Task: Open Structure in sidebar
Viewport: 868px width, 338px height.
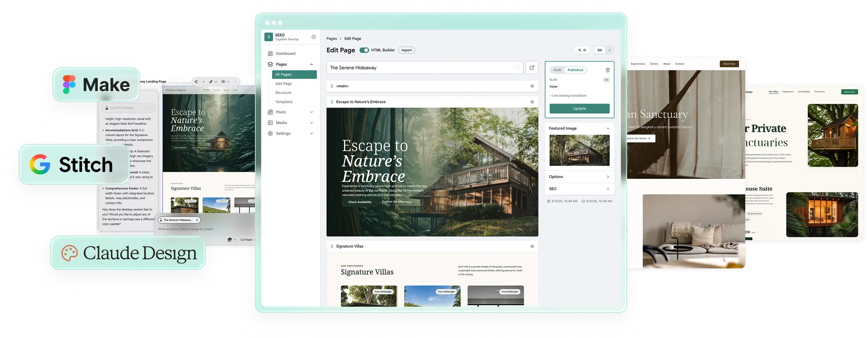Action: tap(283, 93)
